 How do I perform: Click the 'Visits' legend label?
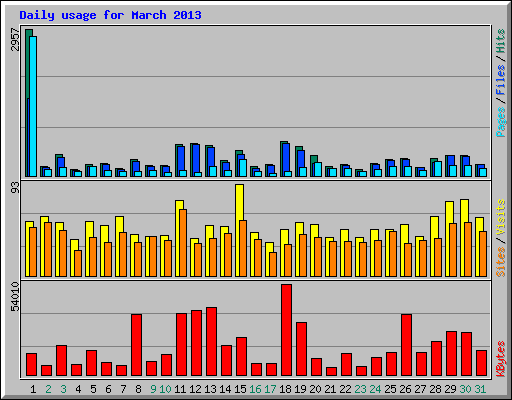[x=500, y=218]
